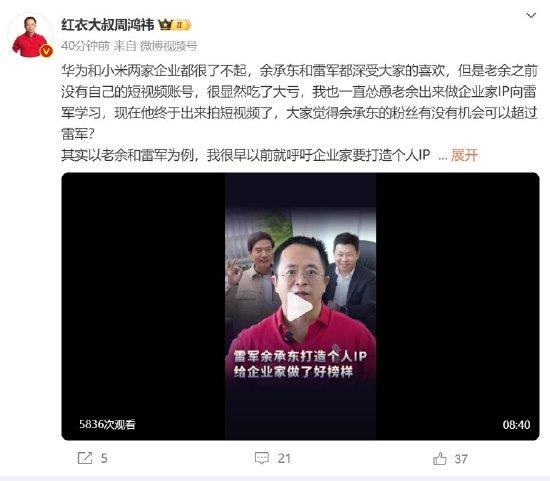This screenshot has height=481, width=550.
Task: Open 红衣大叔周鸿祎 profile name link
Action: (x=108, y=25)
